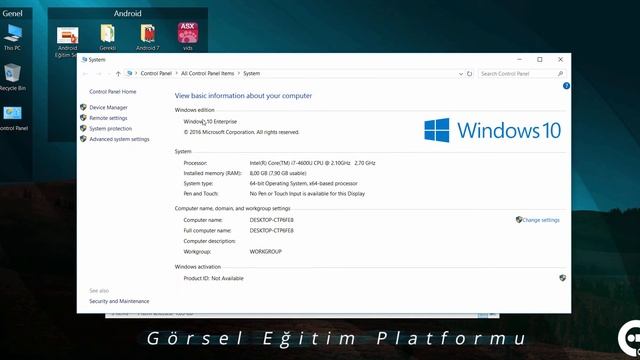Image resolution: width=640 pixels, height=360 pixels.
Task: Click the Intel Core i7-4600U processor value
Action: coord(312,163)
